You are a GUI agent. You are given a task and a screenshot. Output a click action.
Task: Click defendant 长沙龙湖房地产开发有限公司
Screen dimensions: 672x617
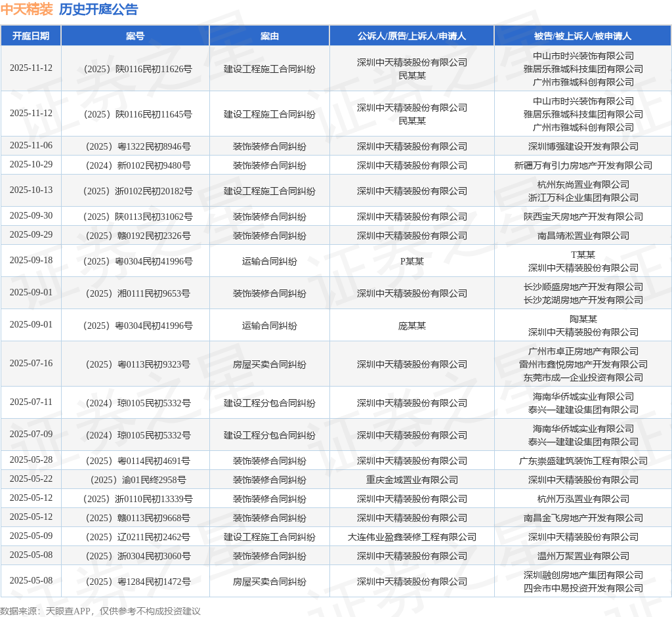click(583, 300)
